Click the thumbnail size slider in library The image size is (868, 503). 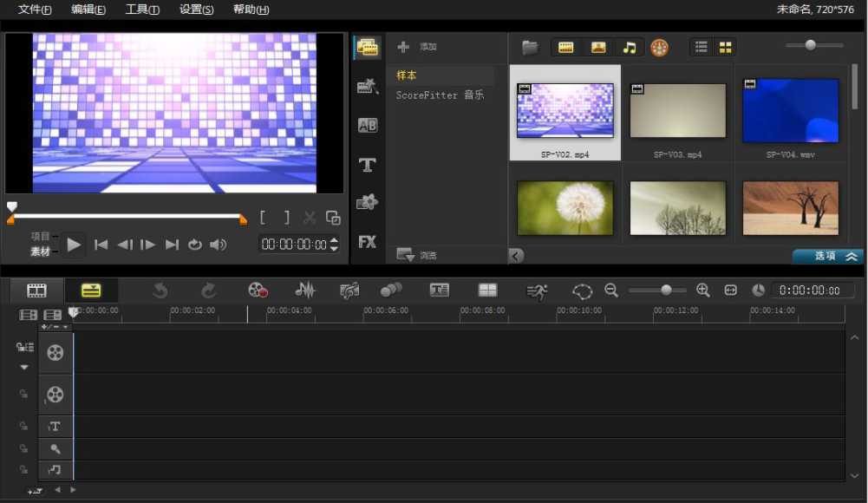tap(811, 45)
